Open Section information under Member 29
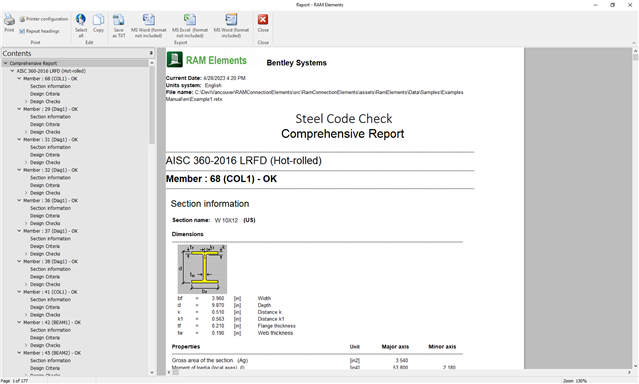Screen dimensions: 639x384 coord(50,117)
